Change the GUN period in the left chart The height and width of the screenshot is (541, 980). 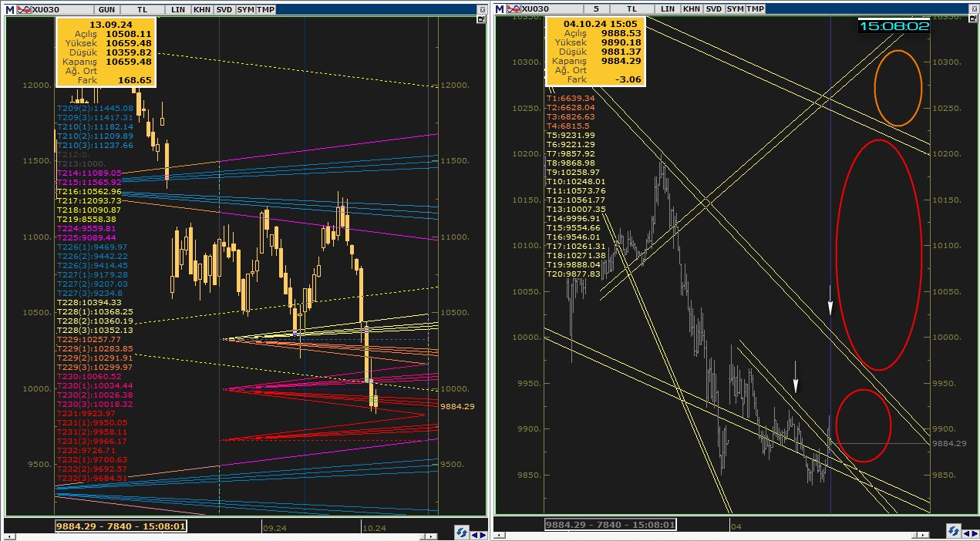tap(106, 8)
